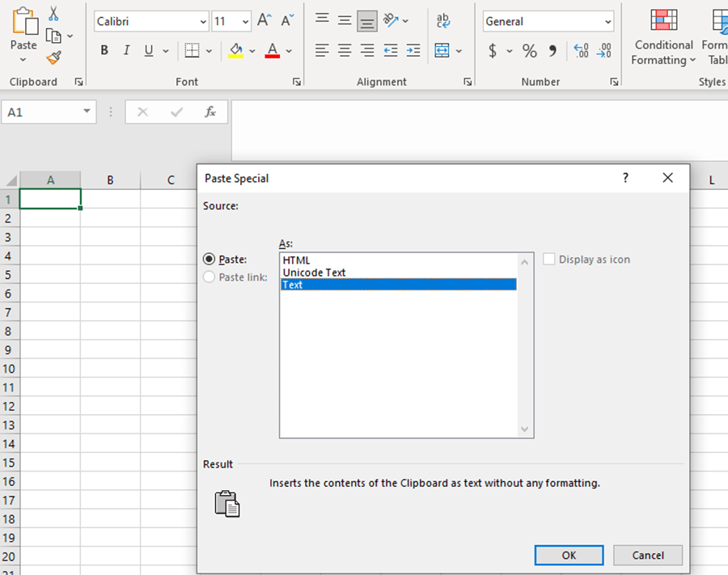
Task: Apply percent style
Action: pos(529,50)
